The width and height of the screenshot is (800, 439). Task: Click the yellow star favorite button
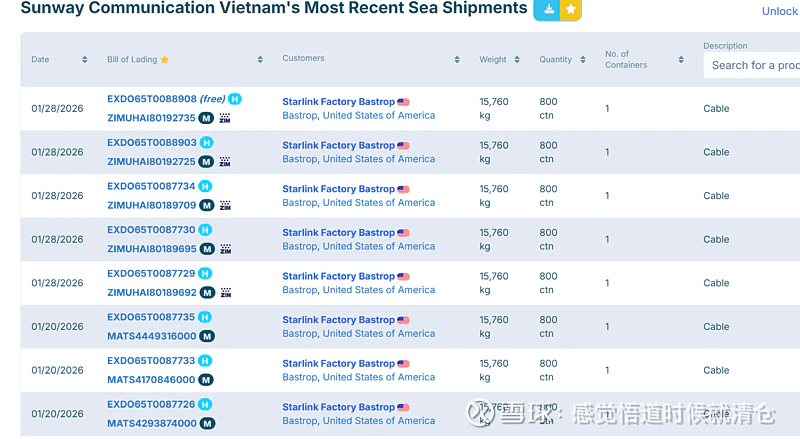(570, 9)
